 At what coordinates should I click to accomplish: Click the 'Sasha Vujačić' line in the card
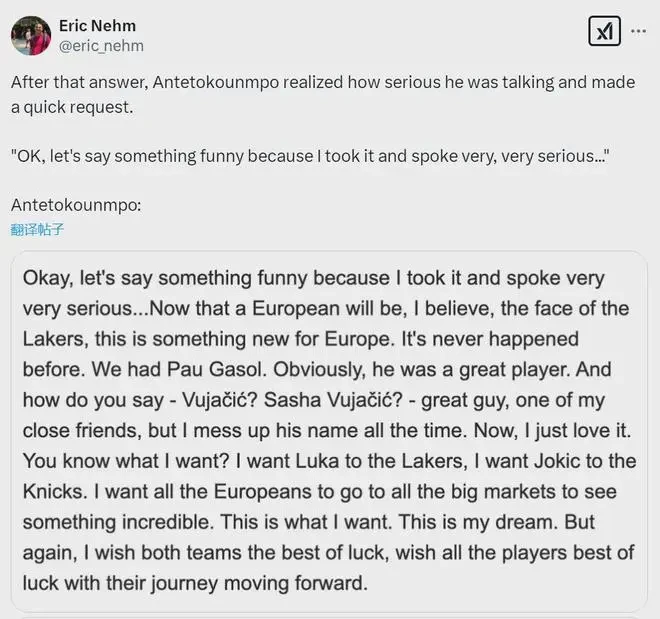pyautogui.click(x=314, y=400)
